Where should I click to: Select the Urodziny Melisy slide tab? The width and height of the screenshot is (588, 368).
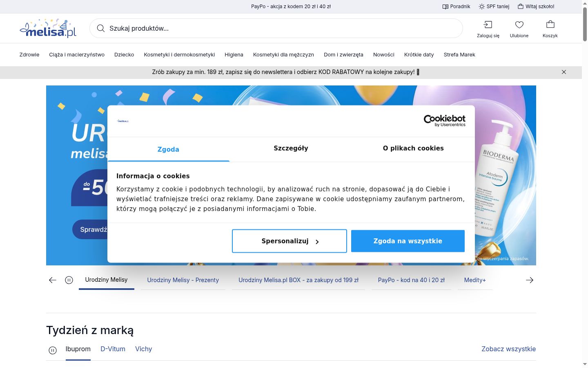(106, 280)
